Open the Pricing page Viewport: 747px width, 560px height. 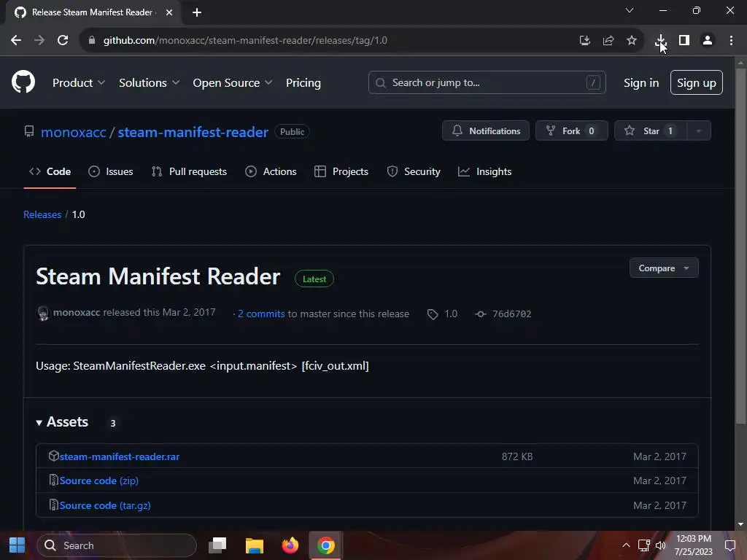point(303,82)
